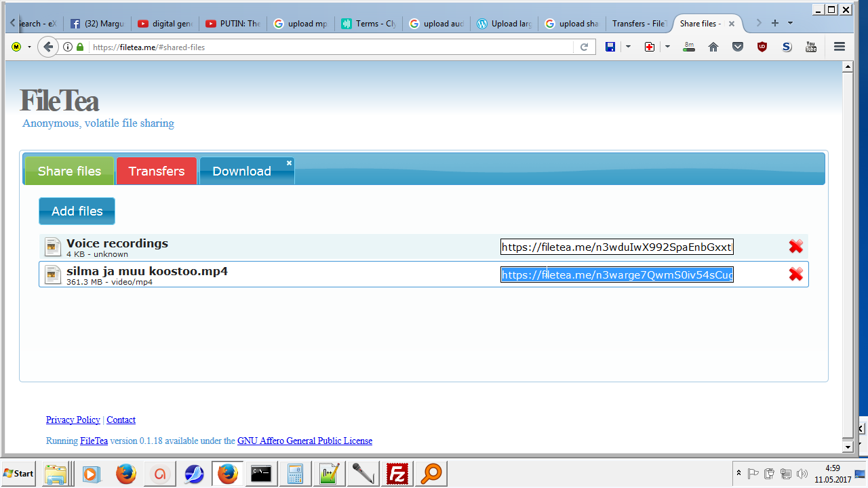
Task: Follow the FileTea link in the footer
Action: click(94, 441)
